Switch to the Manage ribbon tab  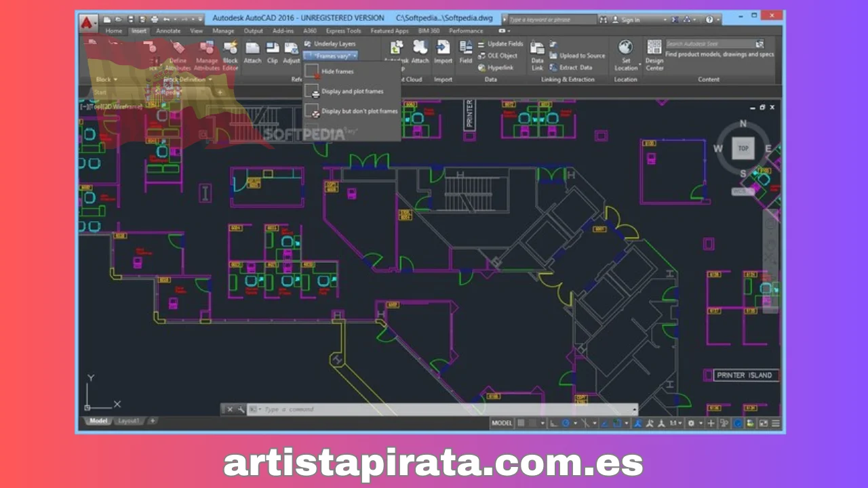point(223,31)
